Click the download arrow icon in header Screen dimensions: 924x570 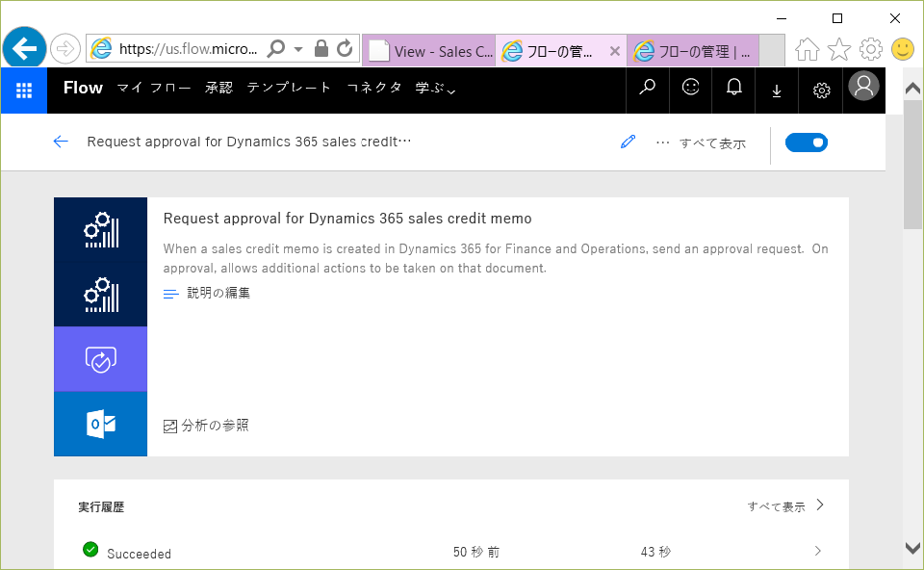(777, 91)
